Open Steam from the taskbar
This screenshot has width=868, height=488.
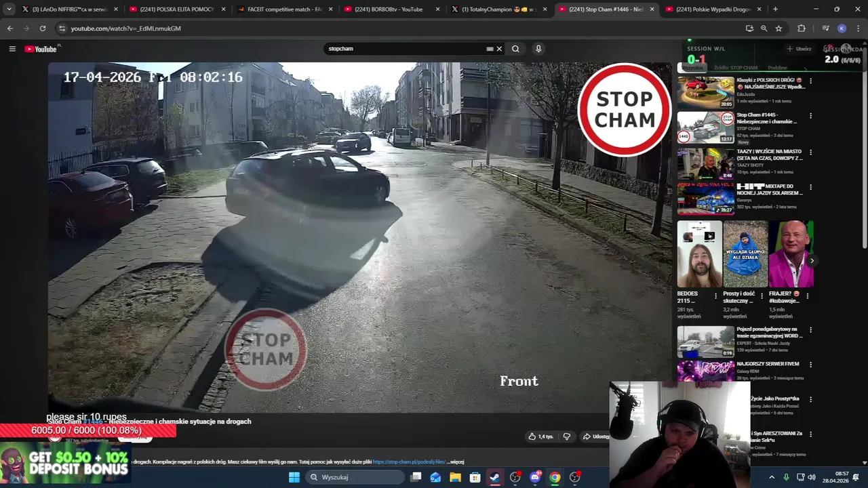coord(495,477)
